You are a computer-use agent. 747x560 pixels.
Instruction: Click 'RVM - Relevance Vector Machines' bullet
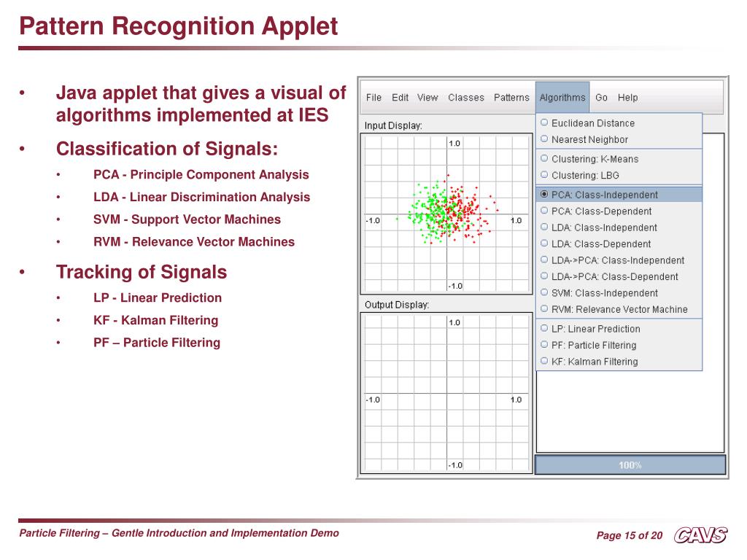[194, 242]
